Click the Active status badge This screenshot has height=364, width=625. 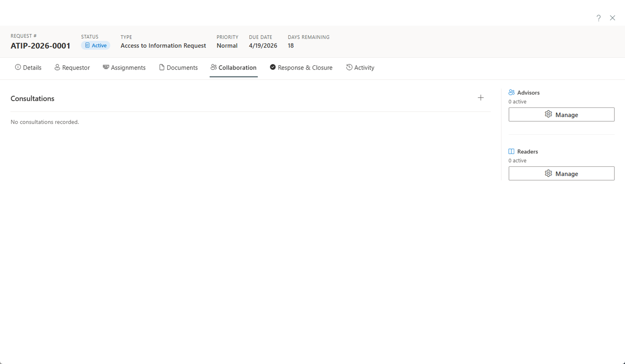[95, 45]
